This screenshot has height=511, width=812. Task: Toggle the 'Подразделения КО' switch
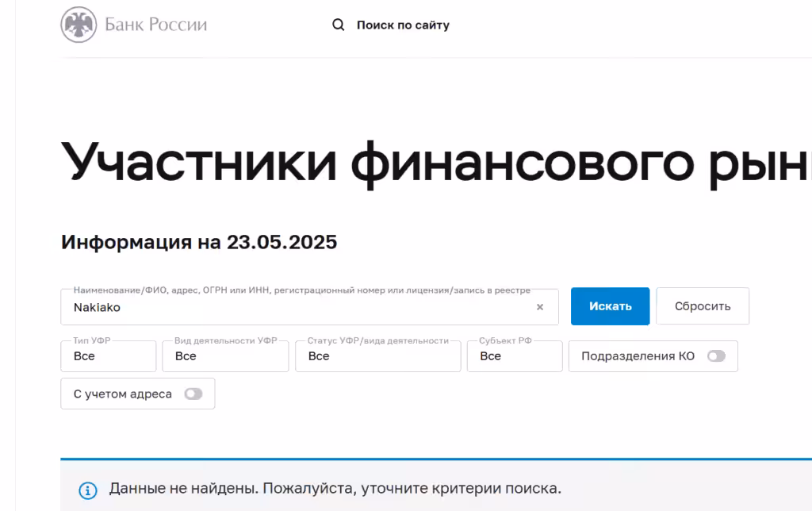point(717,356)
